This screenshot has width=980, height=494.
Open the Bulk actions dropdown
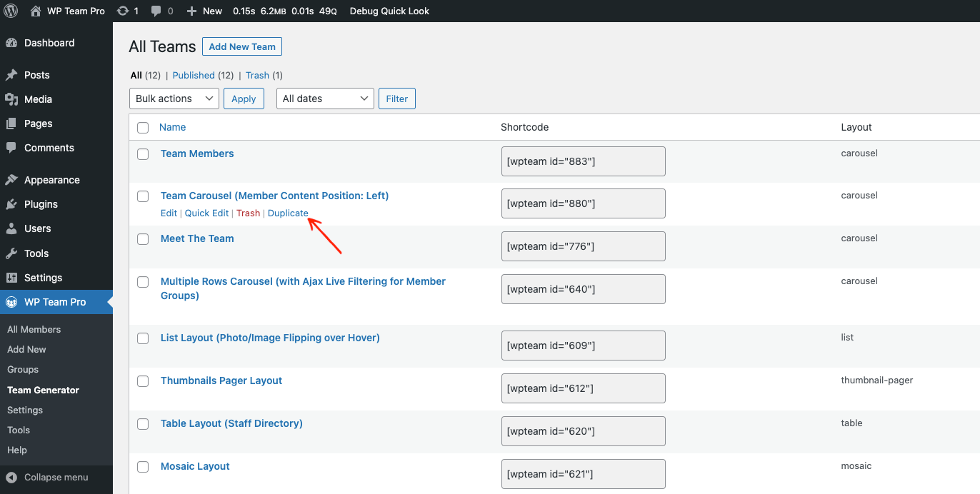174,99
